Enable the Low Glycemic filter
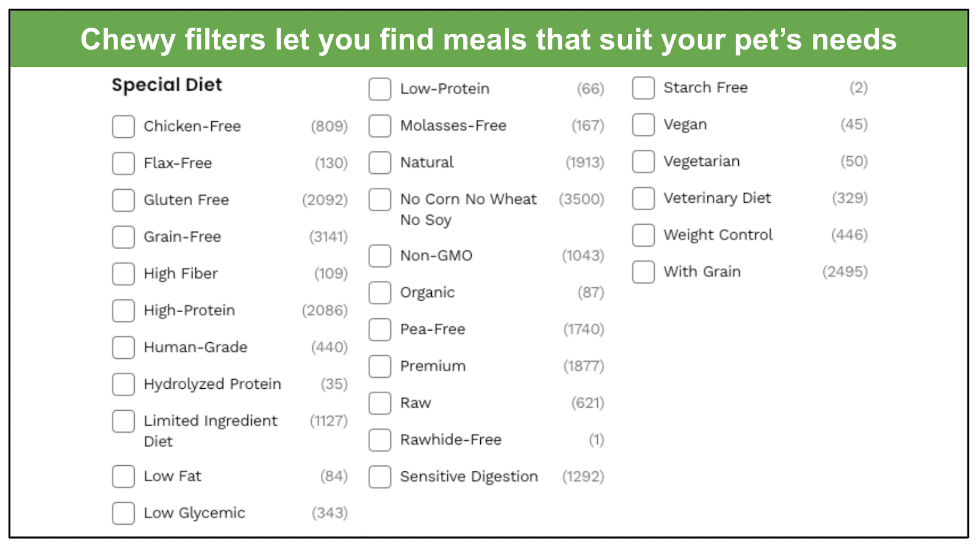The width and height of the screenshot is (980, 551). point(123,513)
